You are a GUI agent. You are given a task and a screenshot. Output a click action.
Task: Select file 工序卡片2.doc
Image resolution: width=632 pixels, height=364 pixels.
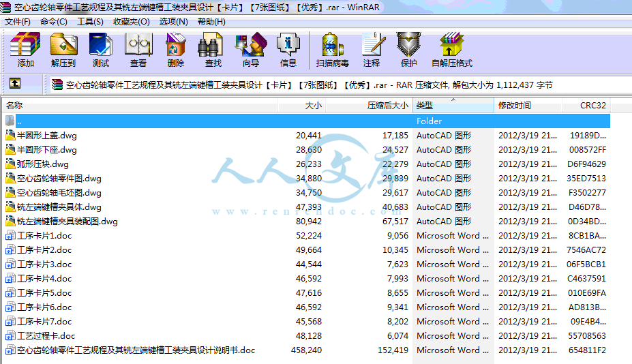pos(44,250)
